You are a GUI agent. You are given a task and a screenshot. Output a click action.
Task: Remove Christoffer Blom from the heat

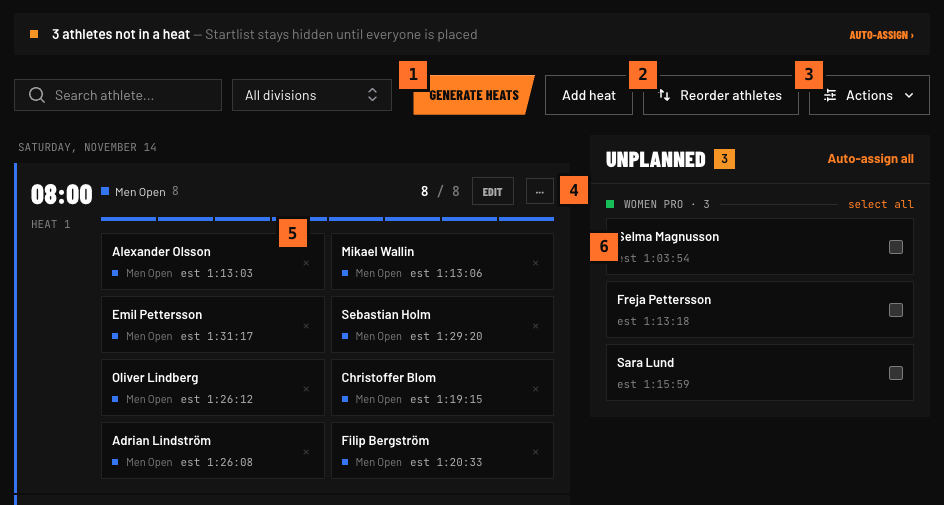click(535, 389)
